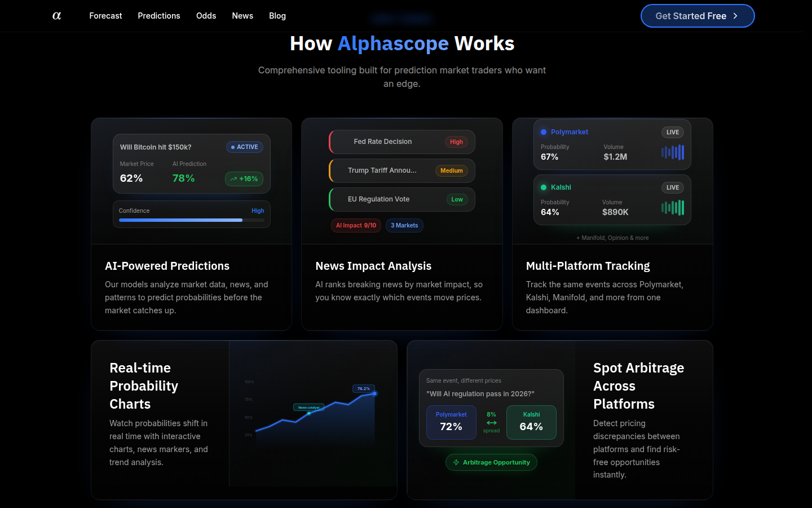
Task: Click the Alphascope alpha logo
Action: pos(57,16)
